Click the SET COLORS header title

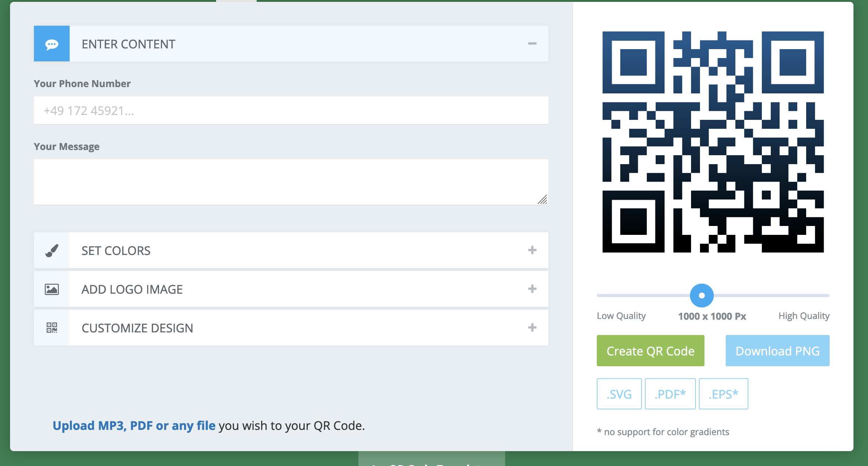pos(116,251)
